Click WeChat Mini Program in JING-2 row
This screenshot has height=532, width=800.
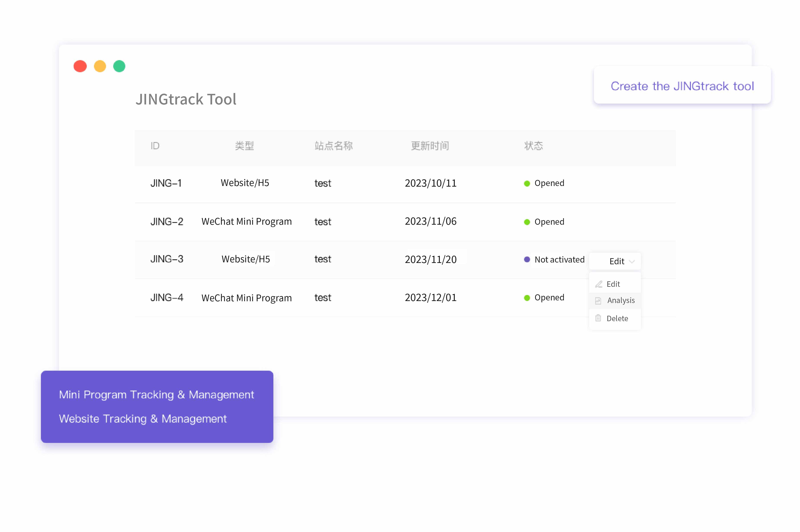pos(247,221)
